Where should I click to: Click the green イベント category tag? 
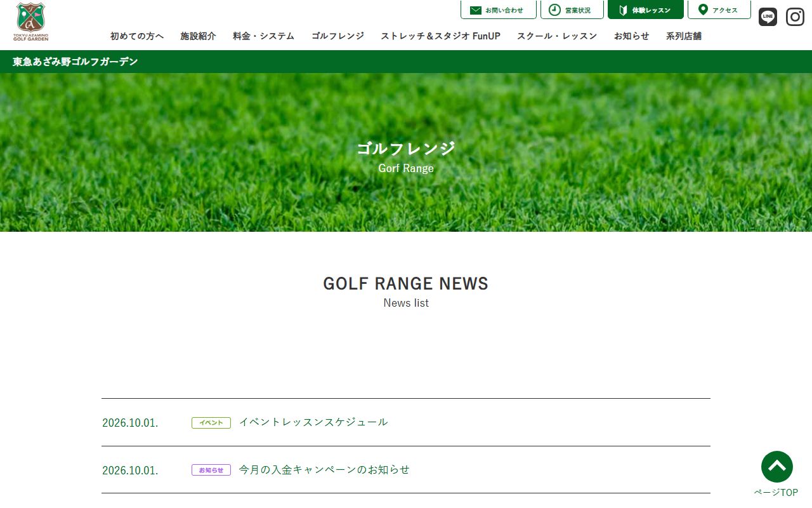coord(211,423)
